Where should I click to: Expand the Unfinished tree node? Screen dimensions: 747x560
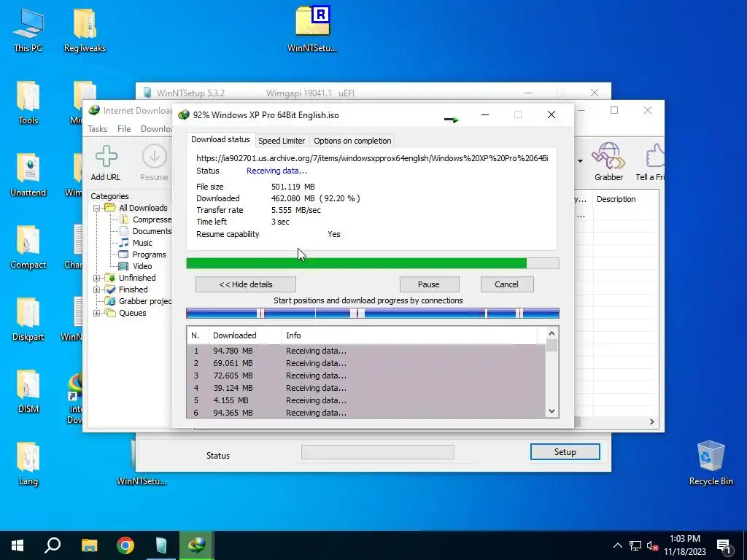tap(97, 278)
